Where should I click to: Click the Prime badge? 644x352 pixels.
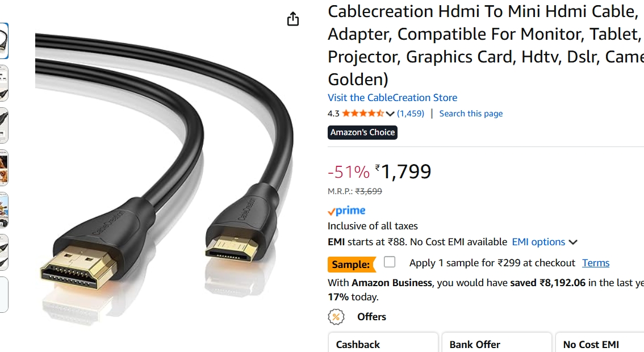point(346,210)
